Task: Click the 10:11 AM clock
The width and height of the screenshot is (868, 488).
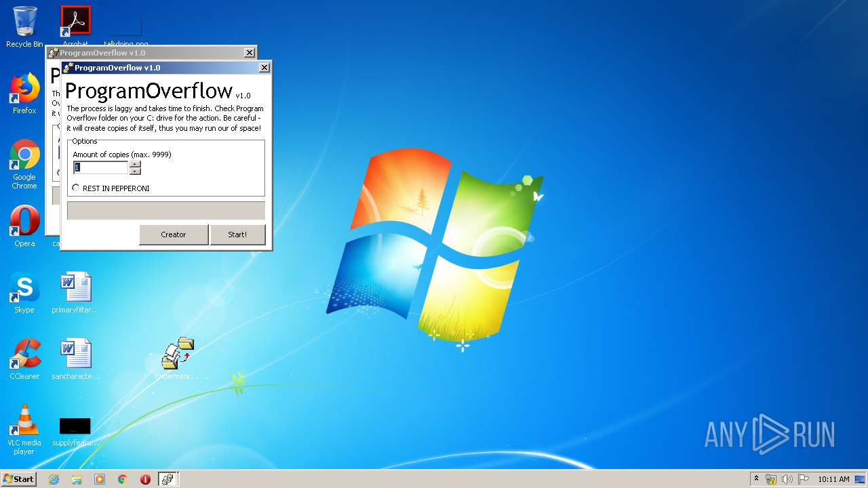Action: pos(833,479)
